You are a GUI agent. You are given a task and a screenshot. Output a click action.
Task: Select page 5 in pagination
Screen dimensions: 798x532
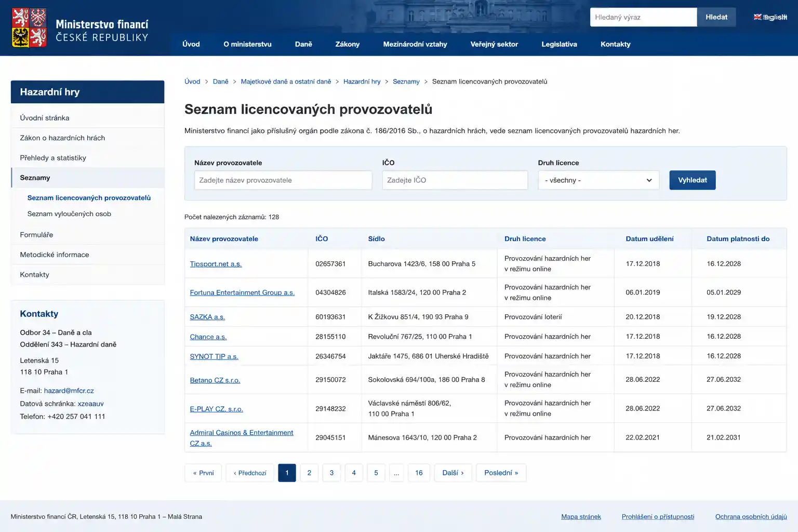[x=376, y=473]
